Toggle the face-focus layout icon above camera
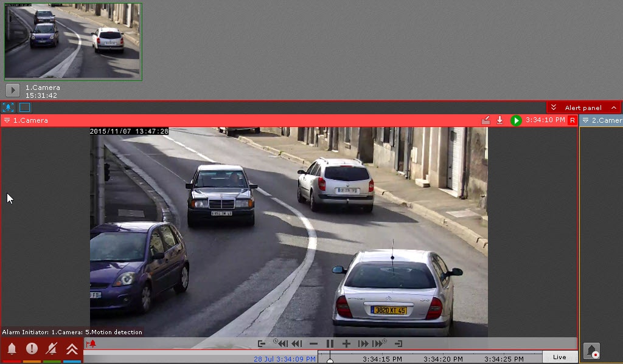623x364 pixels. (8, 108)
